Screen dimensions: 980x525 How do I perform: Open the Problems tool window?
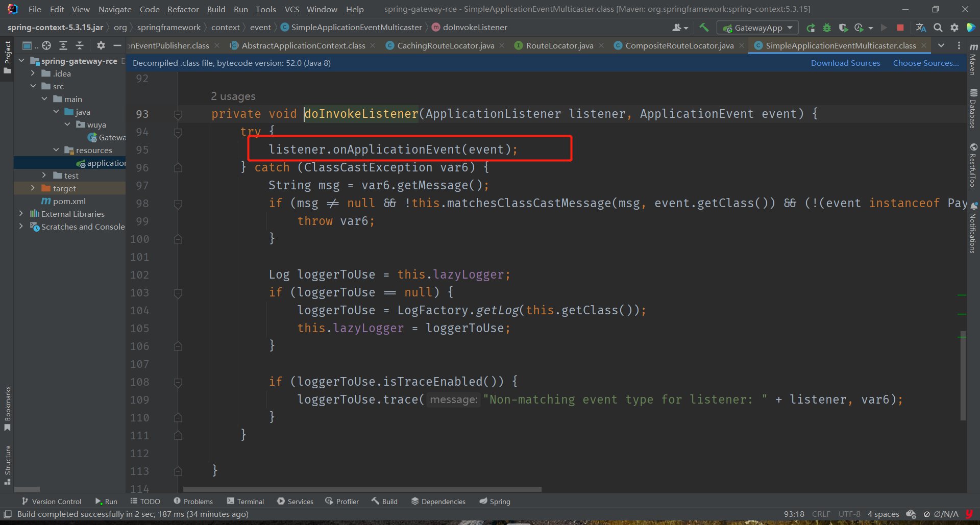193,502
